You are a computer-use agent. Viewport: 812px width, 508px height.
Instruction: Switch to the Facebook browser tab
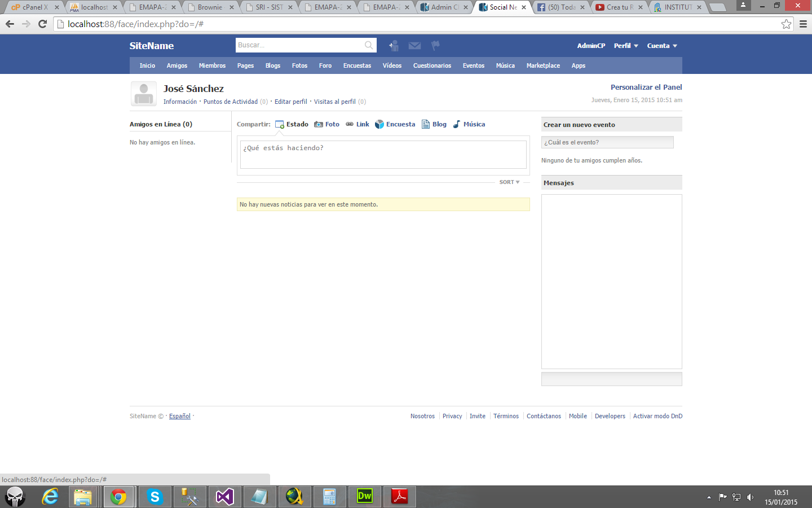(561, 7)
